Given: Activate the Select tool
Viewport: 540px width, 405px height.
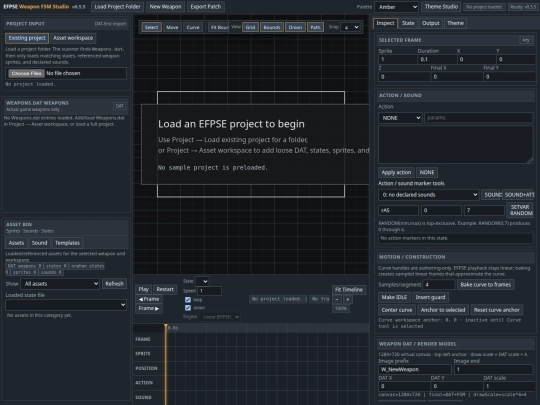Looking at the screenshot, I should click(x=151, y=27).
